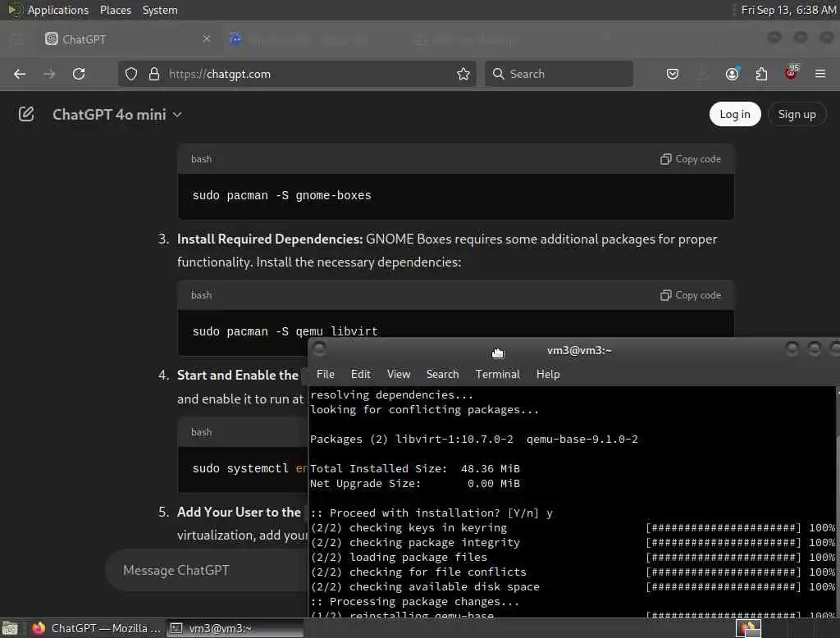The image size is (840, 638).
Task: Start a new chat with the compose icon
Action: [26, 114]
